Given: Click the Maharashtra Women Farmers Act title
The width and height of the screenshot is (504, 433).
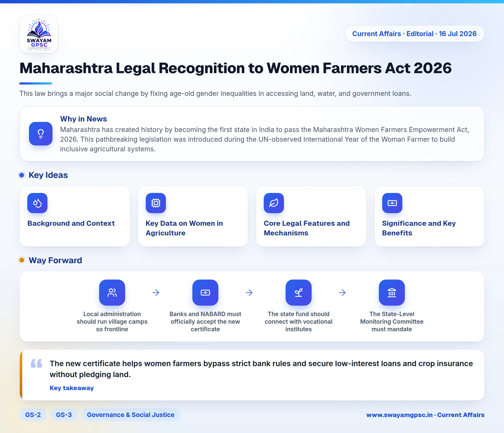Looking at the screenshot, I should [235, 68].
